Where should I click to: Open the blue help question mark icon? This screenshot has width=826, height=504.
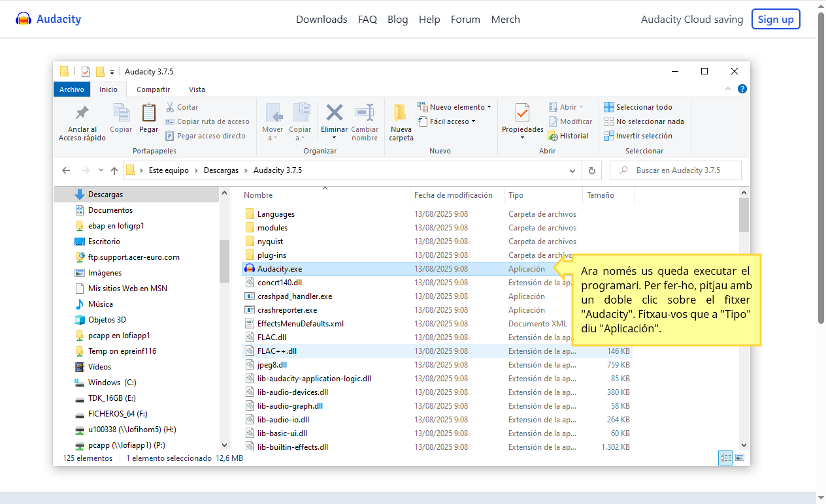[742, 89]
